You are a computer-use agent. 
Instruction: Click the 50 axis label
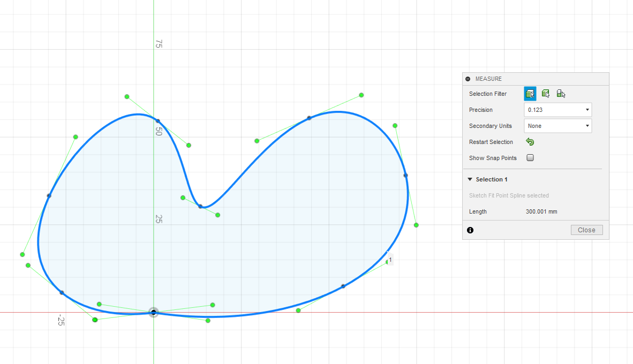(159, 132)
